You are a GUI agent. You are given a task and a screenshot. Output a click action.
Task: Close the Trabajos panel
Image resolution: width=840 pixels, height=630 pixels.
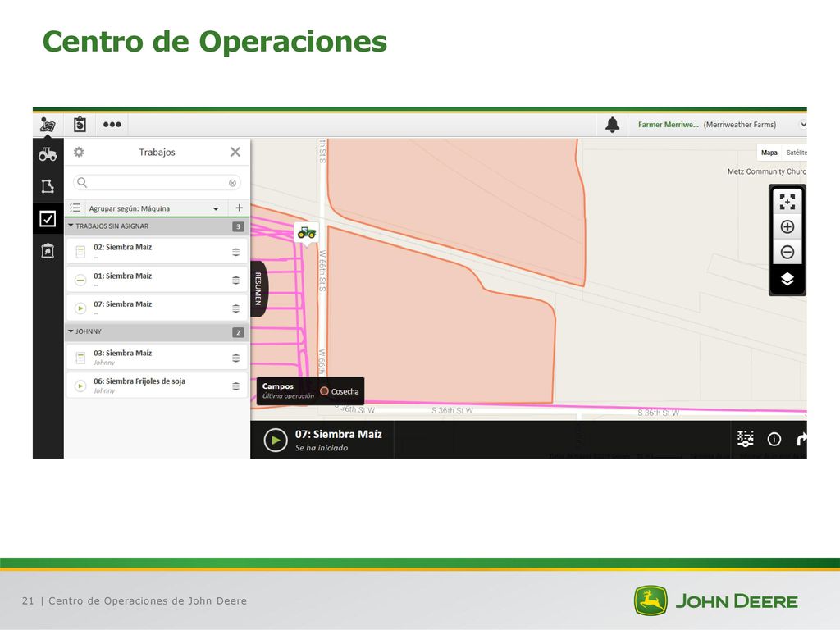235,152
